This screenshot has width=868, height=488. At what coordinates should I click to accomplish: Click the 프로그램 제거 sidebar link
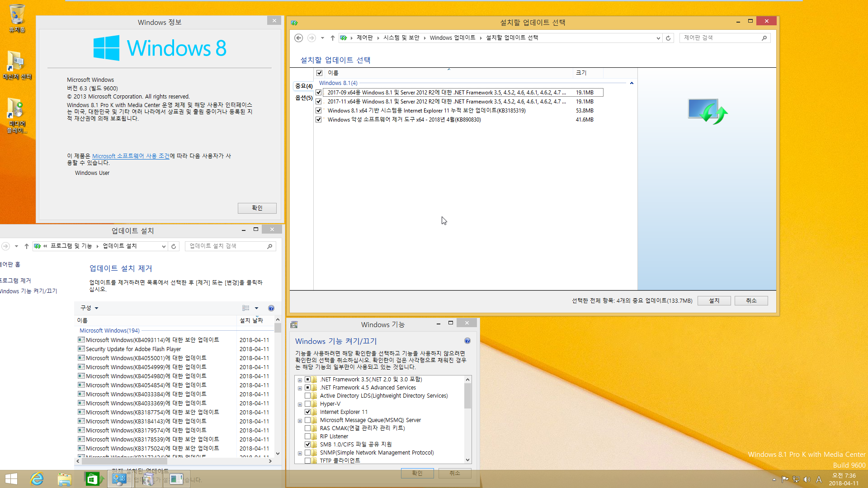pyautogui.click(x=15, y=281)
